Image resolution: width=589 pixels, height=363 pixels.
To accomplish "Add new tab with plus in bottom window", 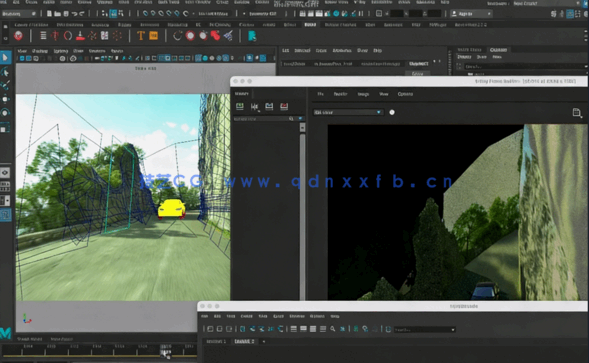I will (264, 341).
